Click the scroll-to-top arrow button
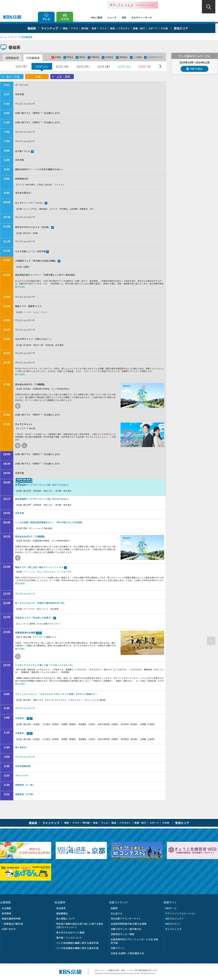The image size is (218, 980). pos(211,641)
